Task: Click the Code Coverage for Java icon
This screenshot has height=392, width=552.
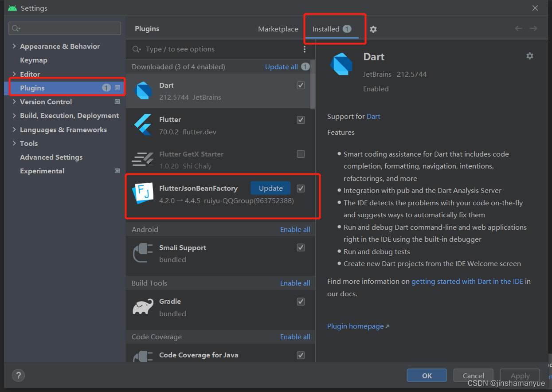Action: point(143,357)
